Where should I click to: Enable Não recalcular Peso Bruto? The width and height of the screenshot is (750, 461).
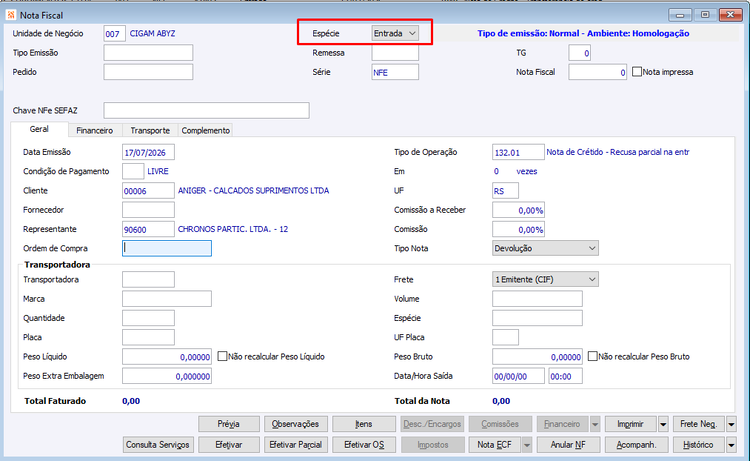point(592,356)
